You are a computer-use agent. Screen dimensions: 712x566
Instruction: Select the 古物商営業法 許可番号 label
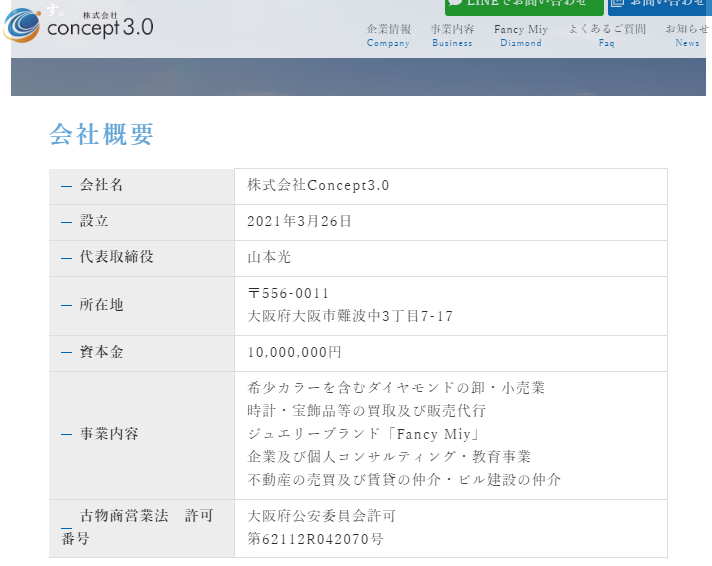click(x=137, y=527)
